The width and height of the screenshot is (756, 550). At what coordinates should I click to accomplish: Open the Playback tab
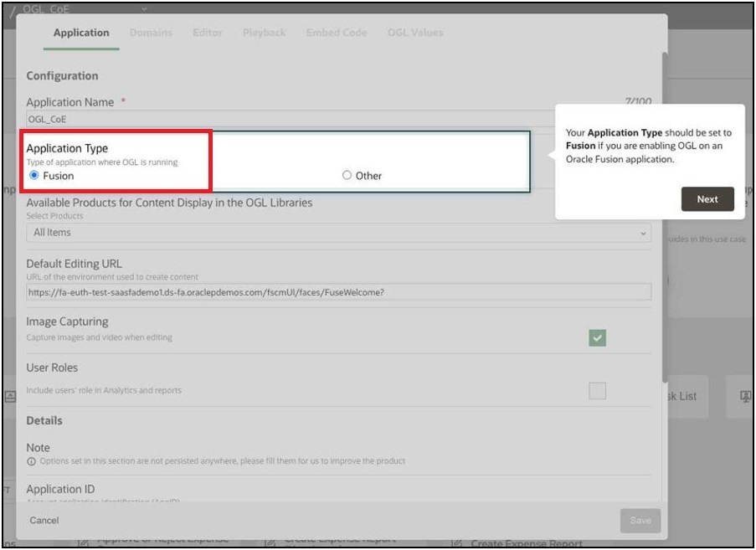click(x=265, y=33)
